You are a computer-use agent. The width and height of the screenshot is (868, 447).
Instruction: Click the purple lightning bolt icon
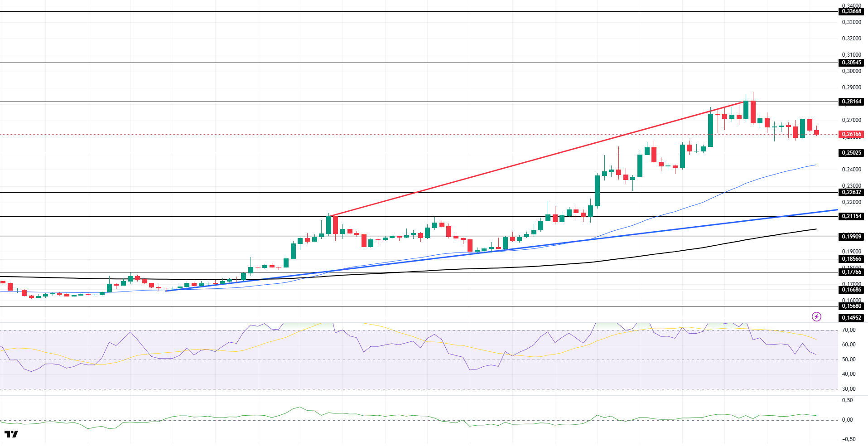pos(816,316)
